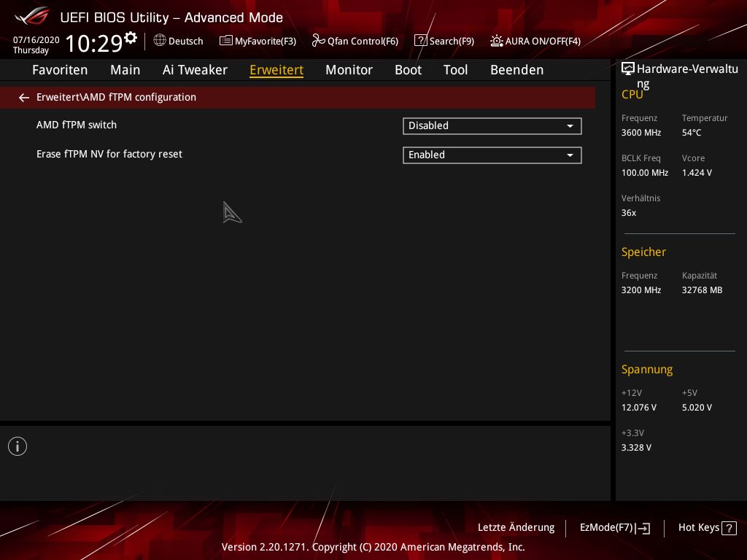Click the Qfan Control fan icon
The image size is (747, 560).
318,41
